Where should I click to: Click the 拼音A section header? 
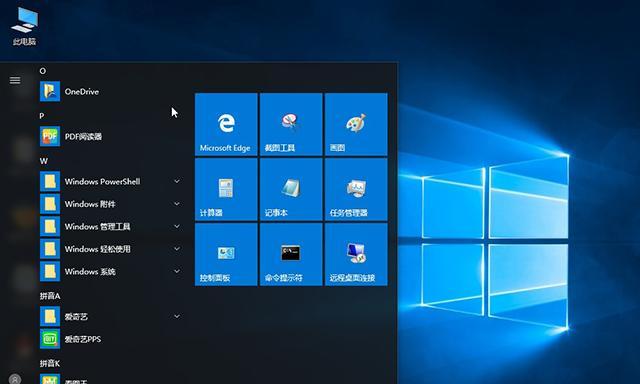tap(50, 296)
